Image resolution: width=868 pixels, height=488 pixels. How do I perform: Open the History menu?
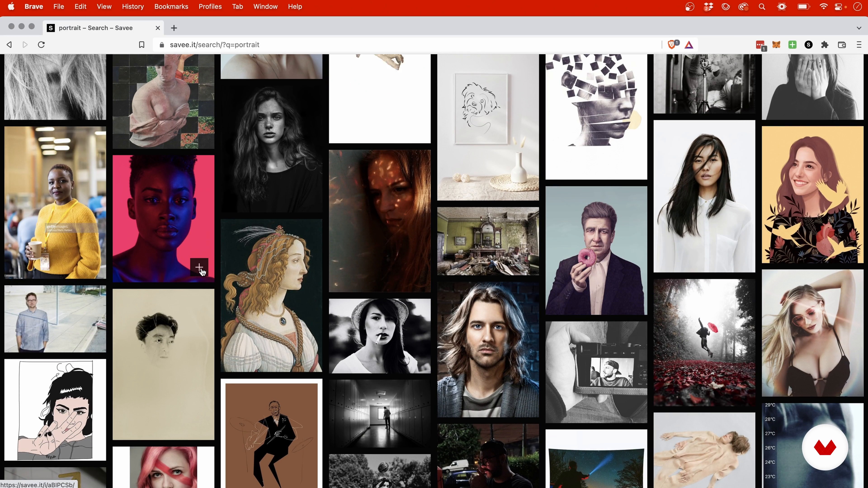point(133,6)
